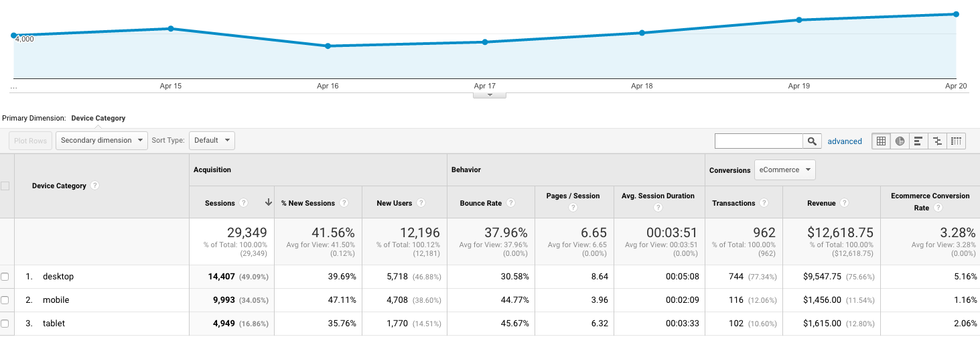Open help icon next to Revenue
This screenshot has width=980, height=337.
click(844, 203)
